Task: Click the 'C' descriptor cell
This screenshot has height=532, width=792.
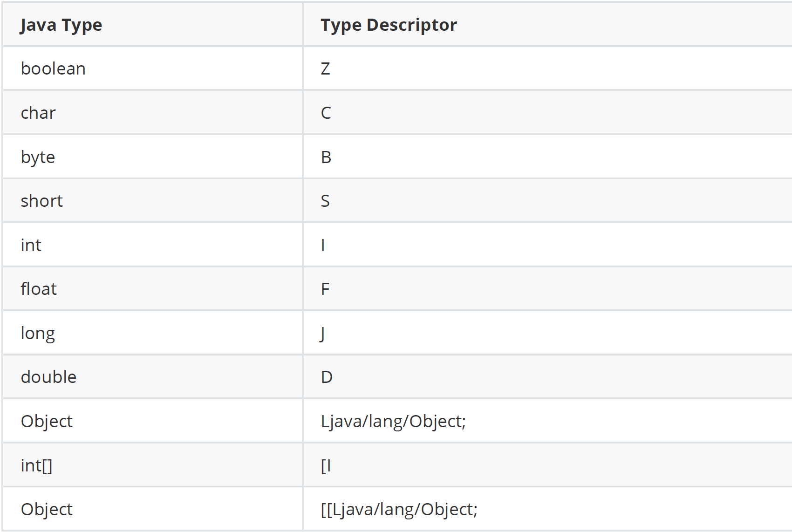Action: [x=326, y=113]
